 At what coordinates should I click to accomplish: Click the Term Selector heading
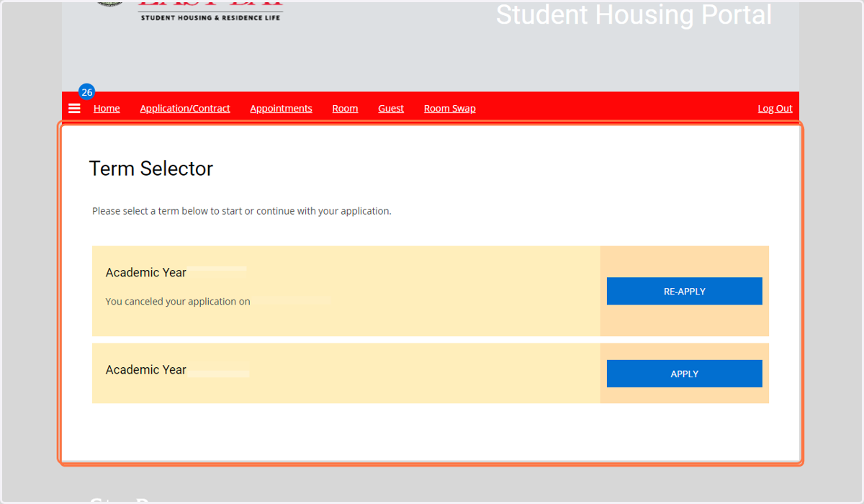pyautogui.click(x=151, y=168)
